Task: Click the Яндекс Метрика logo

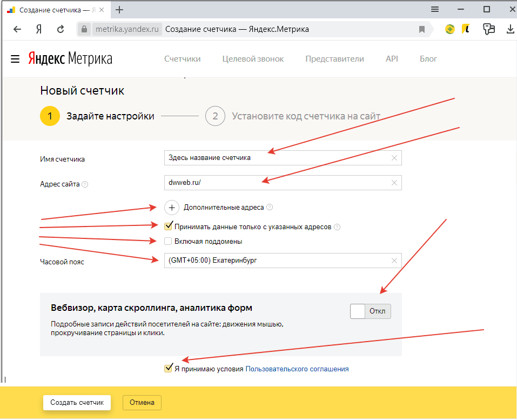Action: pyautogui.click(x=70, y=59)
